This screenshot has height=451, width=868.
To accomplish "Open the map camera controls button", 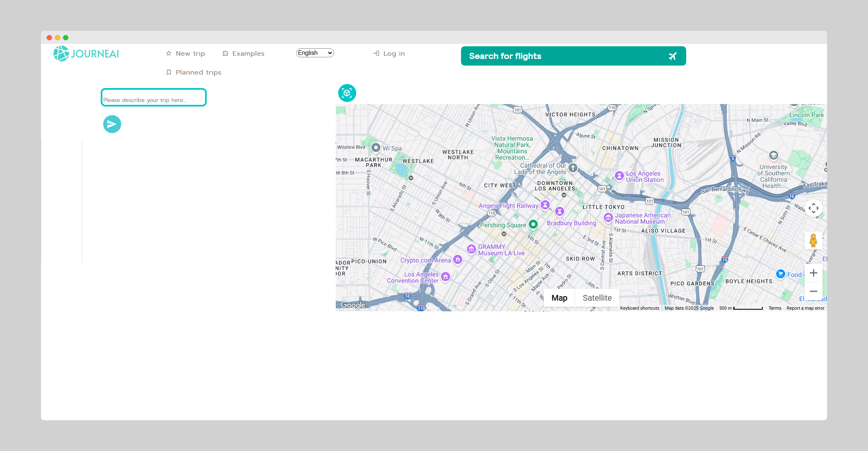I will click(x=814, y=208).
